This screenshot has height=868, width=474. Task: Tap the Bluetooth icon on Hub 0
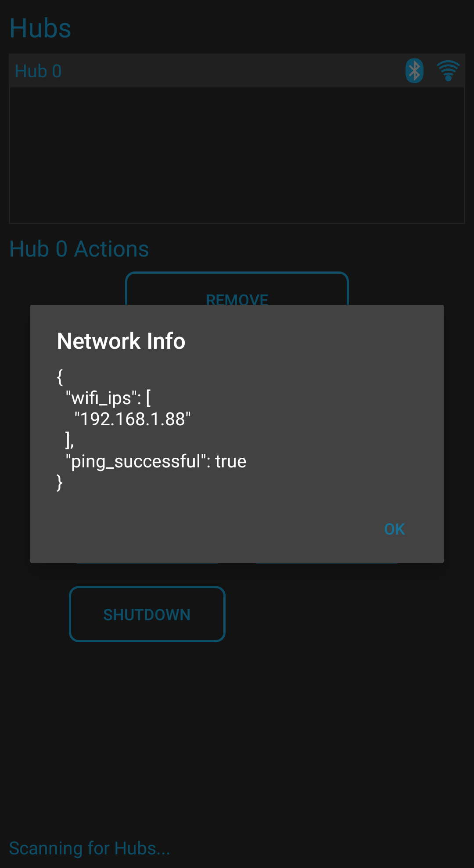tap(414, 71)
